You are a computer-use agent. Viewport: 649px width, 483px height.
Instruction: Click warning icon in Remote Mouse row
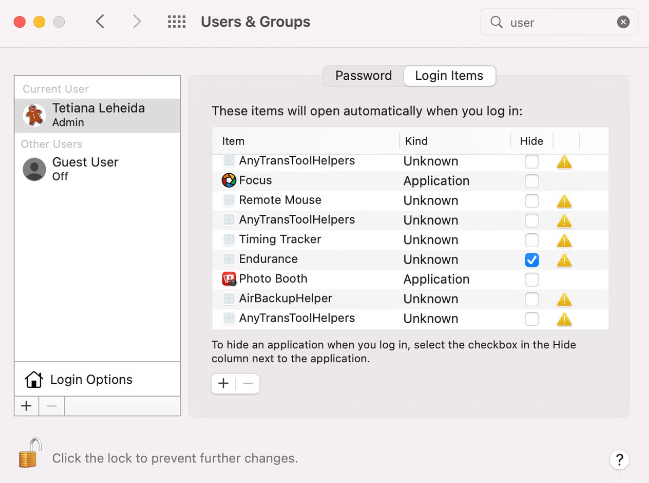click(564, 202)
